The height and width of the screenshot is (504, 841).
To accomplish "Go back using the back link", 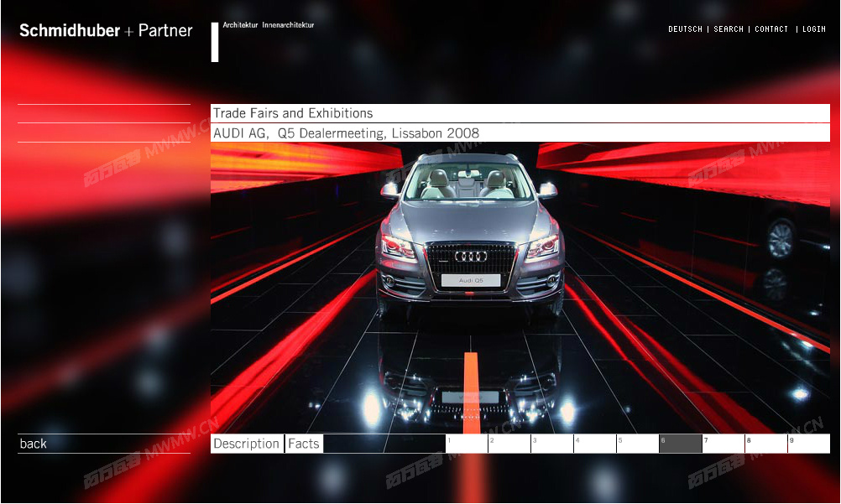I will 34,444.
